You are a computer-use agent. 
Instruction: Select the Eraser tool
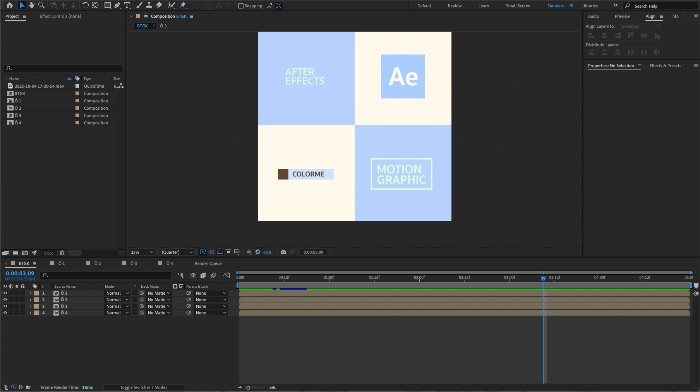click(159, 5)
